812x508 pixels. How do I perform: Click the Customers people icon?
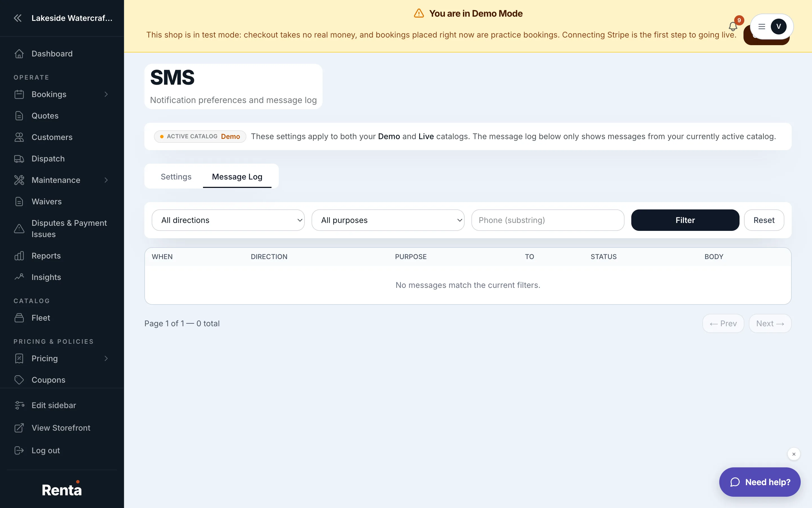click(x=19, y=137)
